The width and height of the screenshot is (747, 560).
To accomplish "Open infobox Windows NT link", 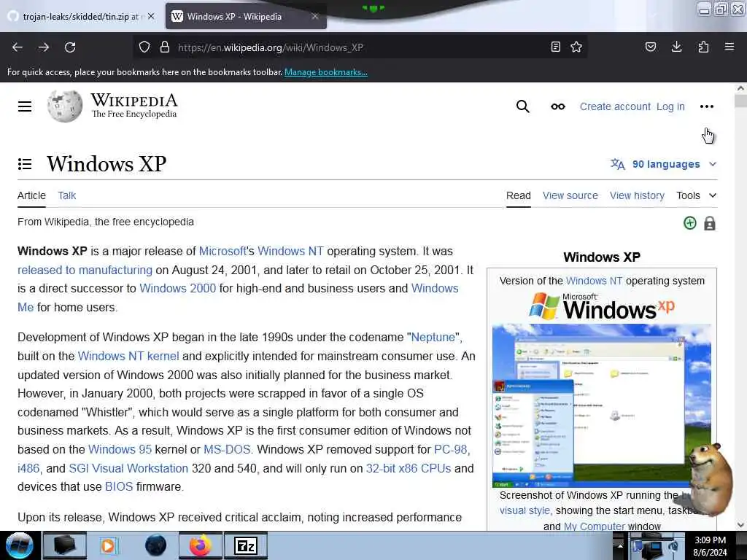I will [x=594, y=281].
